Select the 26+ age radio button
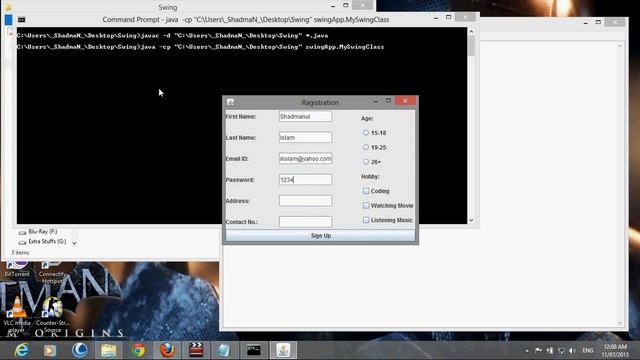Viewport: 640px width, 360px height. click(x=366, y=162)
